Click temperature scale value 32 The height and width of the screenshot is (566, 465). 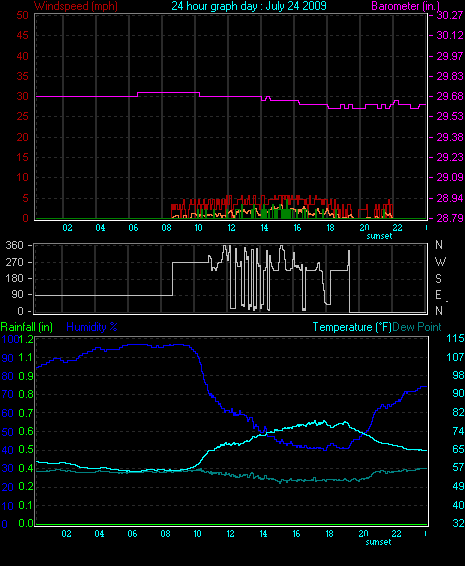point(459,523)
